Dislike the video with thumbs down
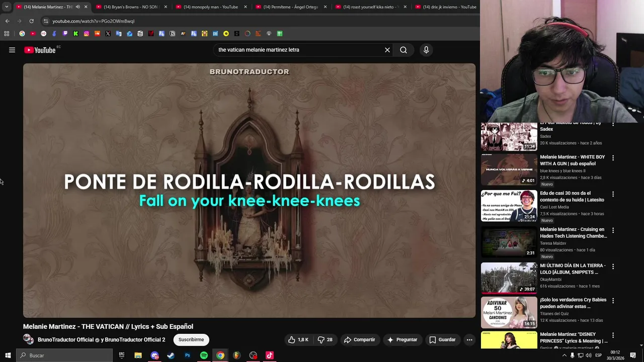Screen dimensions: 644x362 pos(325,340)
